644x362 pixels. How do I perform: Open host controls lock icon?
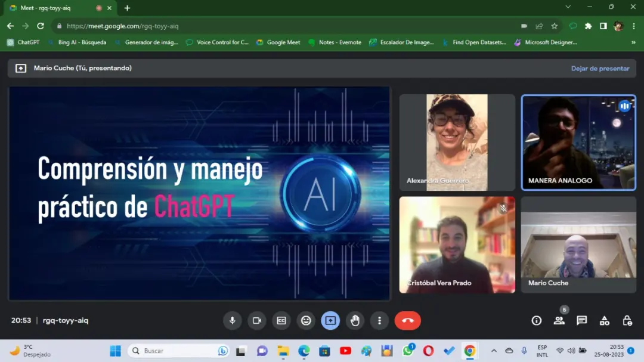627,320
